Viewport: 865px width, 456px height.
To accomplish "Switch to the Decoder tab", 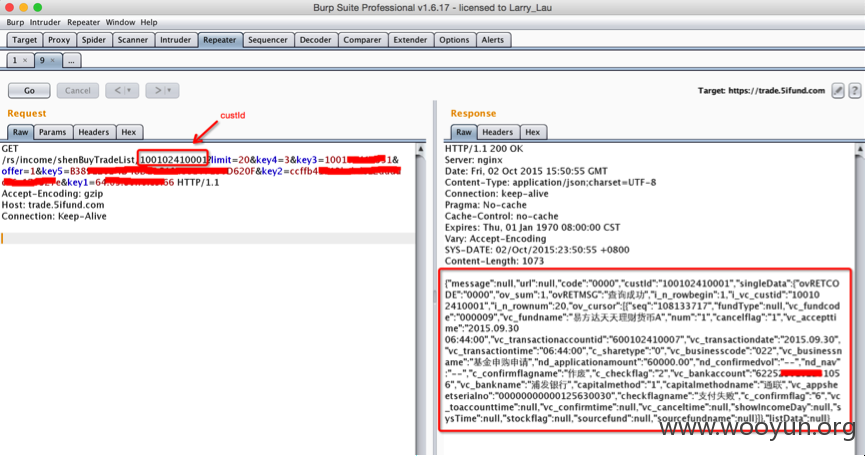I will pos(315,40).
